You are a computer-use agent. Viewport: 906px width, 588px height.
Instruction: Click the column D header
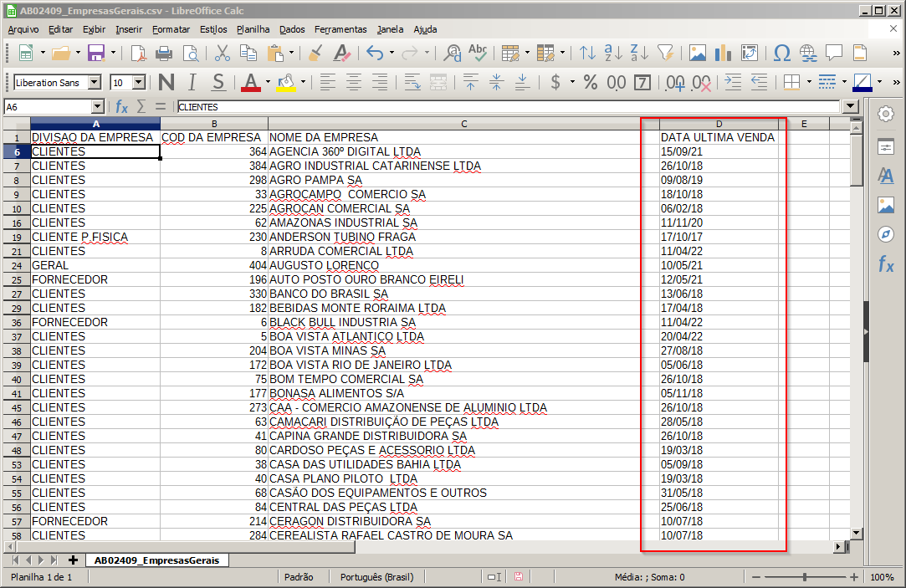(719, 124)
